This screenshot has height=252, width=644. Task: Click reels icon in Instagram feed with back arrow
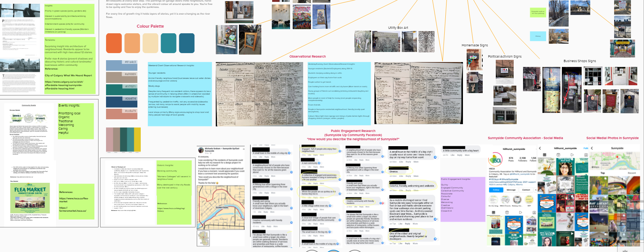(x=558, y=154)
